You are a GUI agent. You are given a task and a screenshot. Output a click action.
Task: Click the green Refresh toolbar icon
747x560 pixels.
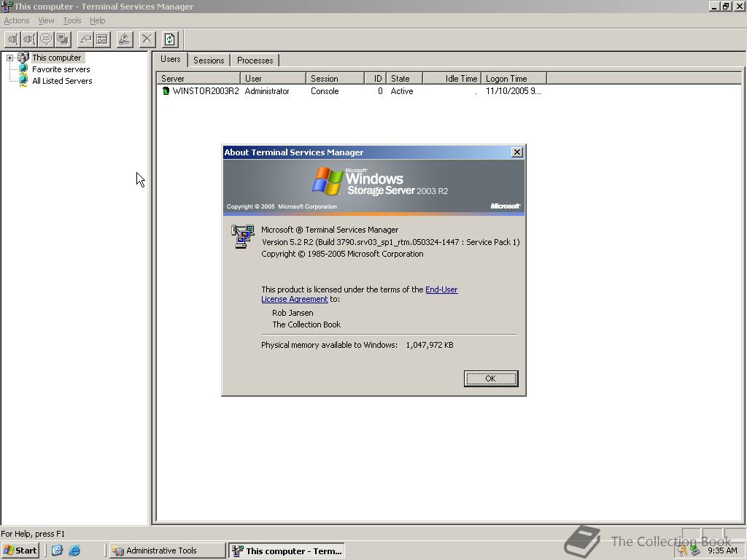(170, 39)
